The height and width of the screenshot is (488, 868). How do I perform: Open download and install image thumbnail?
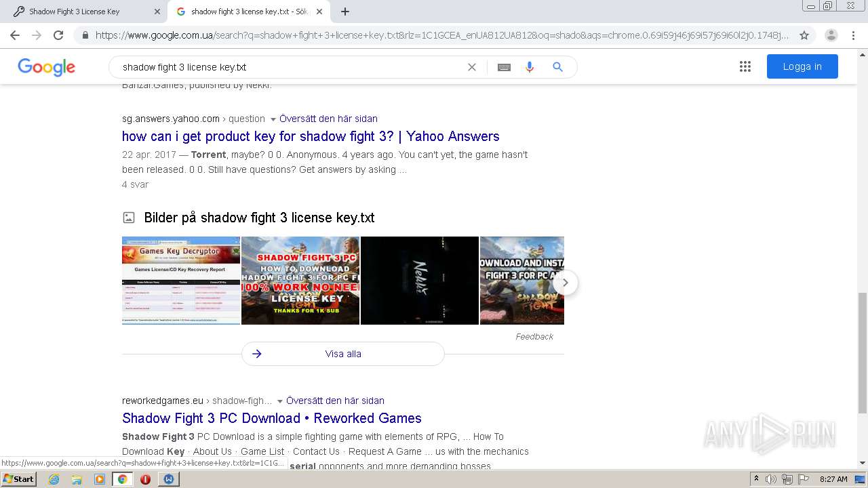point(522,281)
